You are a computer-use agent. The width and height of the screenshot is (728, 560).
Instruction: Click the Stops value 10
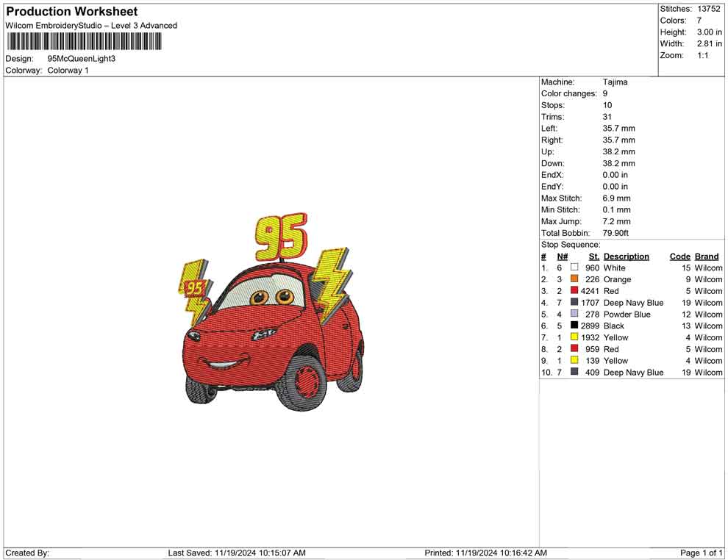pos(607,105)
